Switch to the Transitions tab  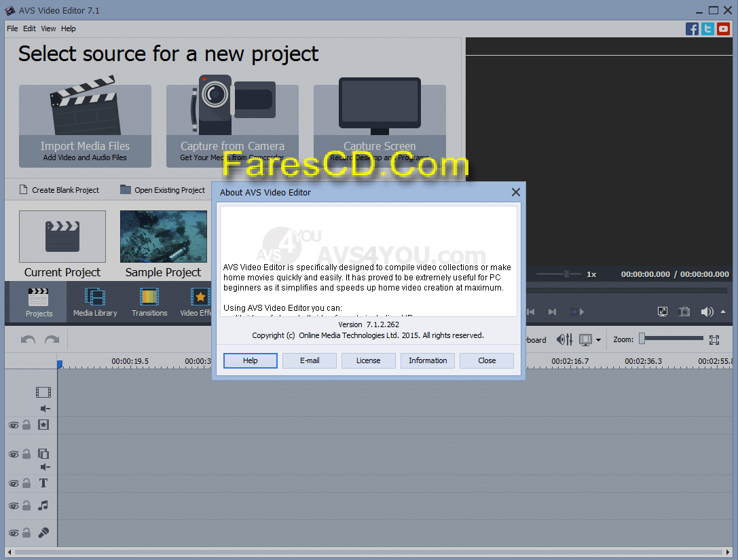click(149, 302)
